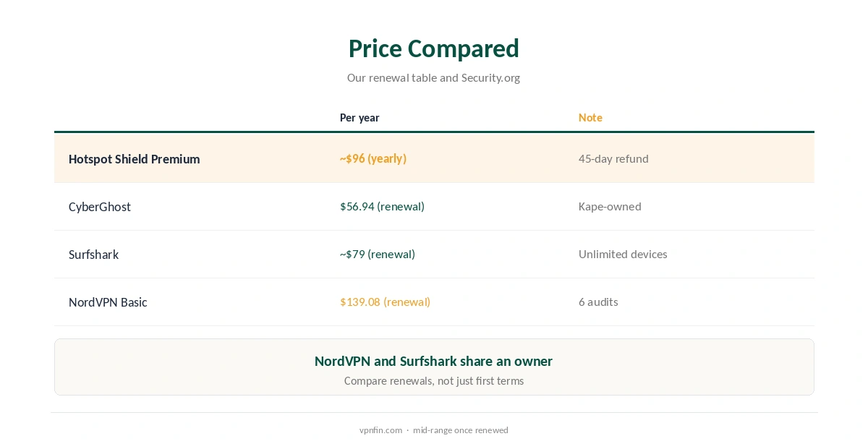Click the '45-day refund' note
868x444 pixels.
613,158
